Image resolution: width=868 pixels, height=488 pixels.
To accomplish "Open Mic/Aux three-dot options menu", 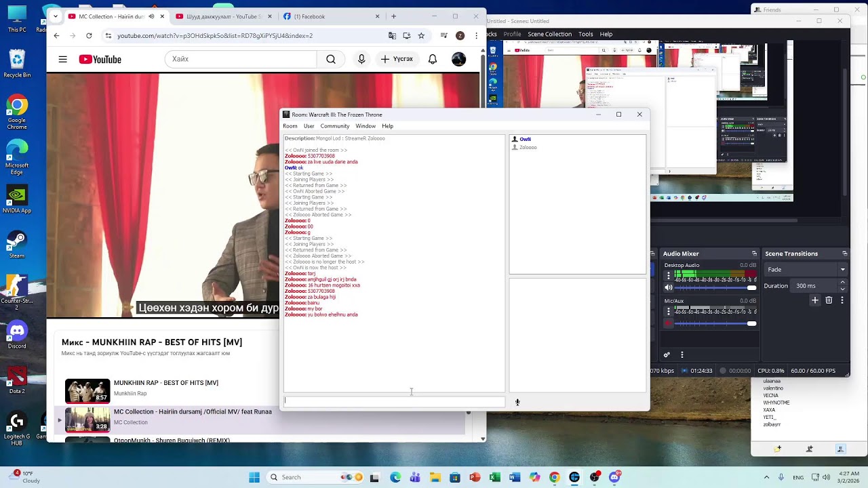I will [x=669, y=312].
